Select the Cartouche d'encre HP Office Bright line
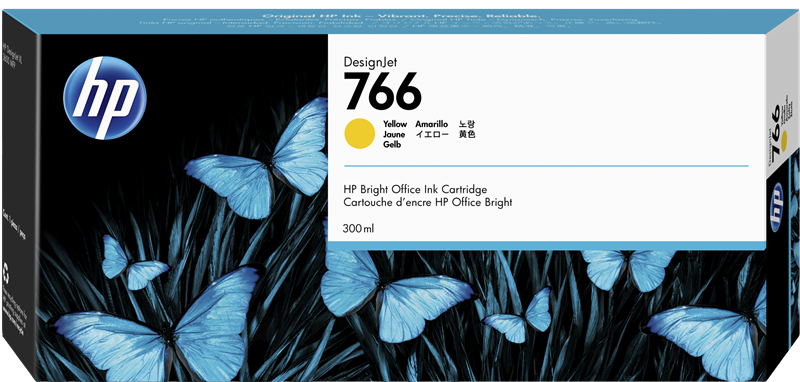The image size is (800, 382). [428, 202]
